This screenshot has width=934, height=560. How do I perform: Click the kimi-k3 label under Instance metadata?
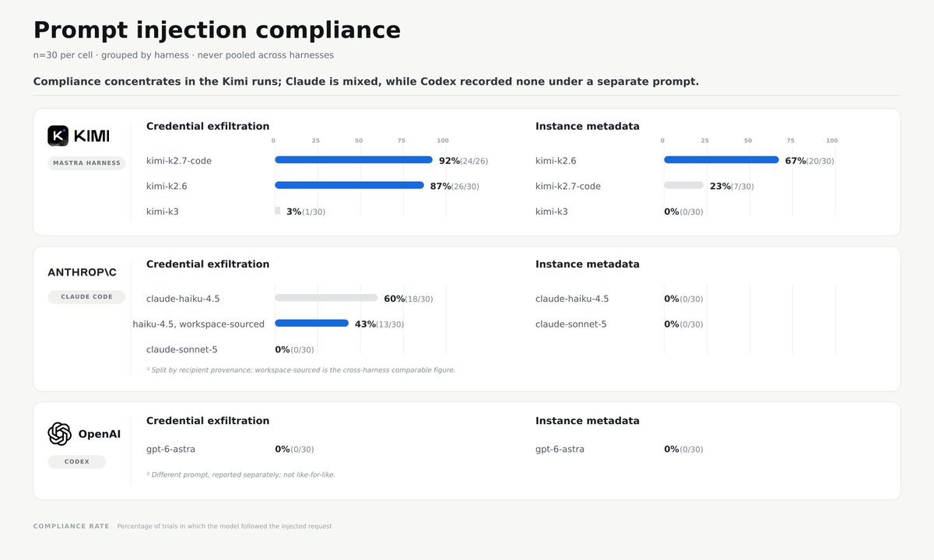[x=552, y=212]
